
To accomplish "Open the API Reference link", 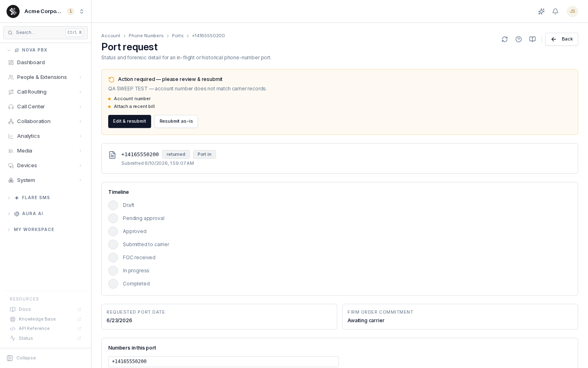I will click(45, 329).
